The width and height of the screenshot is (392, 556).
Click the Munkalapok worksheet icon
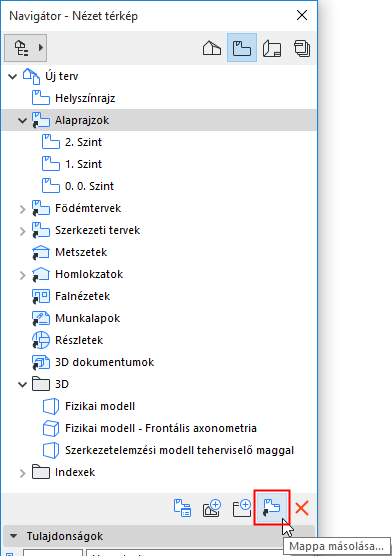(x=41, y=318)
